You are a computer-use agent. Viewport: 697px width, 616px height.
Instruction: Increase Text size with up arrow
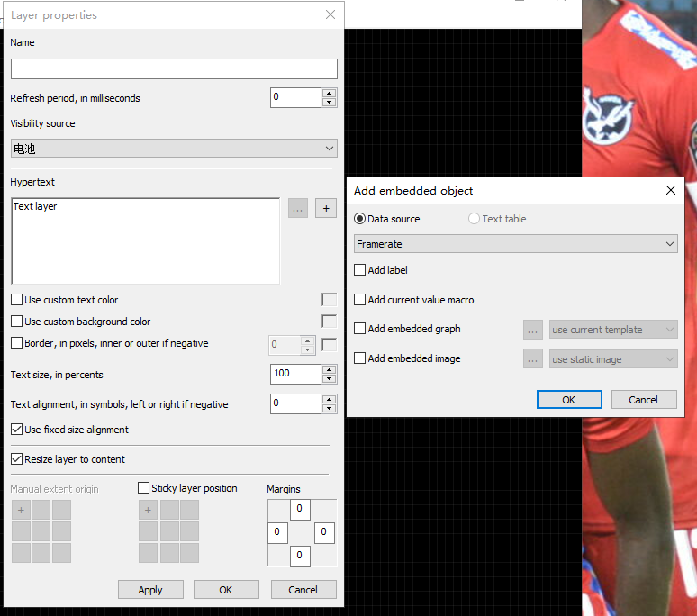tap(329, 370)
